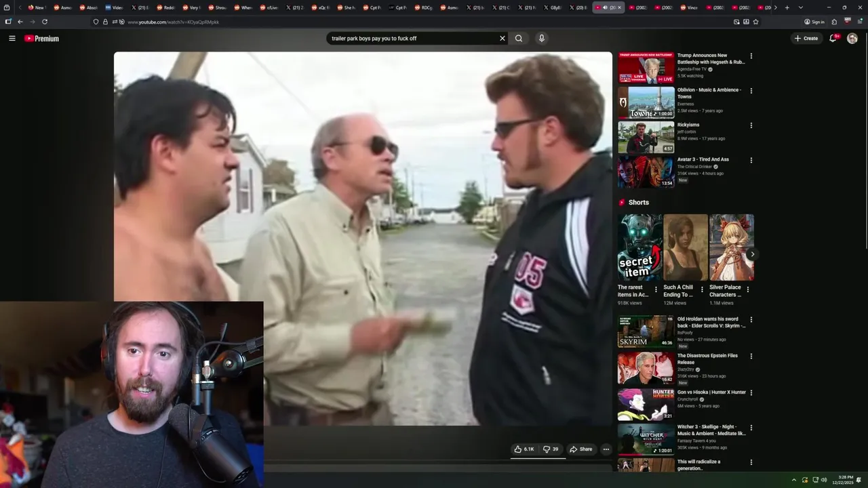Viewport: 868px width, 488px height.
Task: Click the address bar URL
Action: click(174, 22)
